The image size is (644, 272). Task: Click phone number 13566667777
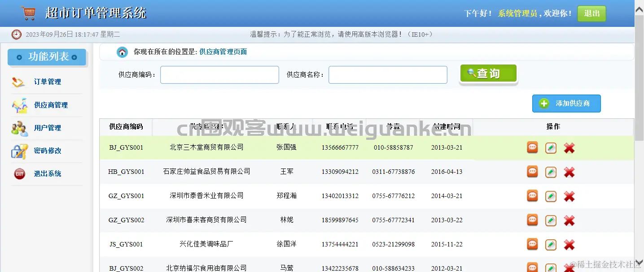tap(340, 147)
